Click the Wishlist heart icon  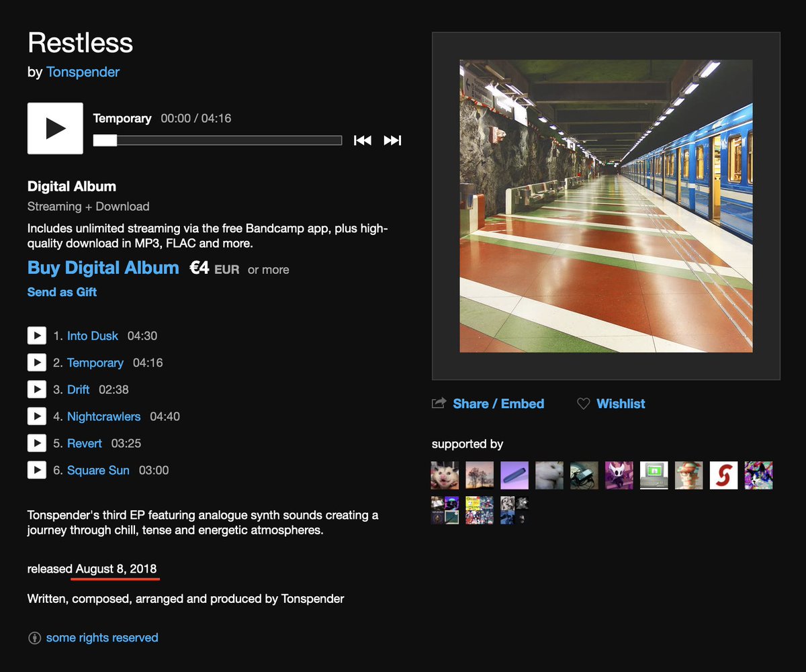[x=584, y=403]
